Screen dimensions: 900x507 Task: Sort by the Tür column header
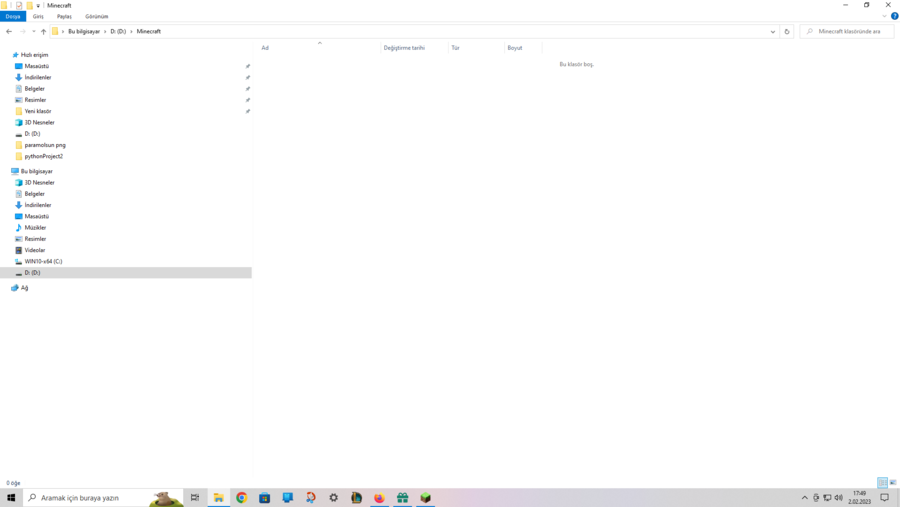tap(476, 48)
